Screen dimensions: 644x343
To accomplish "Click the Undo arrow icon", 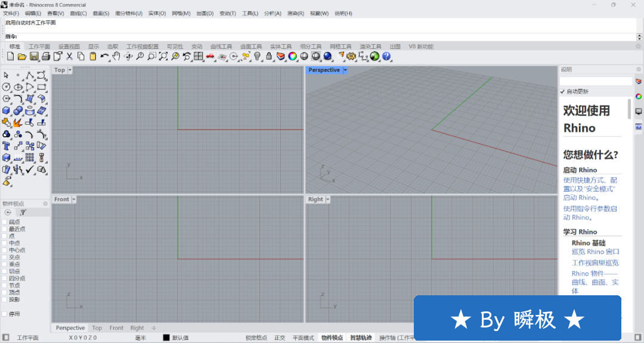I will [x=104, y=56].
